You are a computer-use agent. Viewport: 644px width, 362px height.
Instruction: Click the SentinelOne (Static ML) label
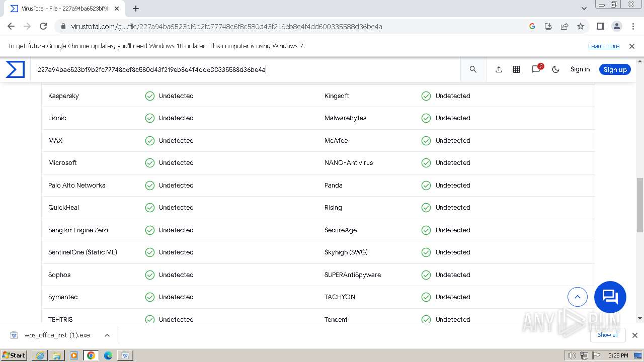(x=83, y=252)
